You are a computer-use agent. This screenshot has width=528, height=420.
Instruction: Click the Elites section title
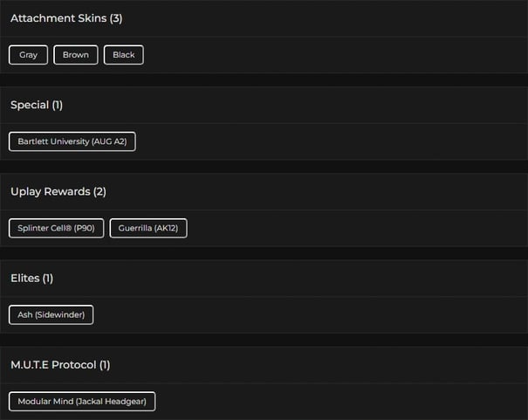point(31,278)
